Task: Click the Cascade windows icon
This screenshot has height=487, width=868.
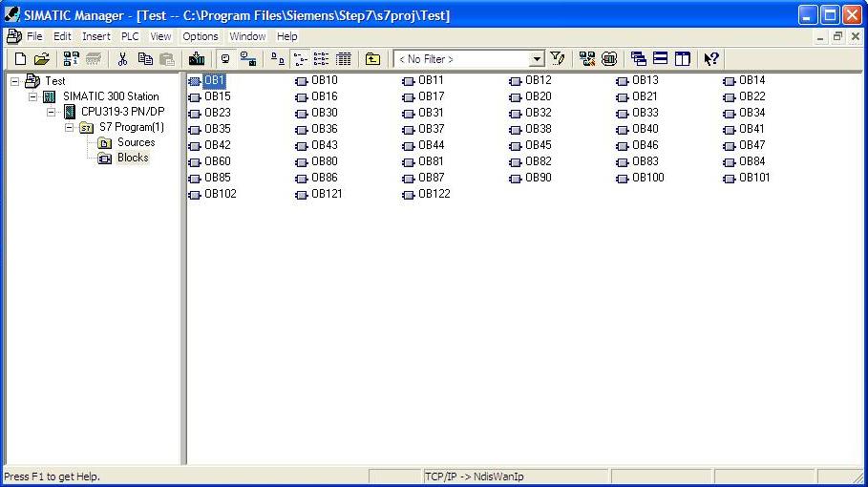Action: click(638, 58)
